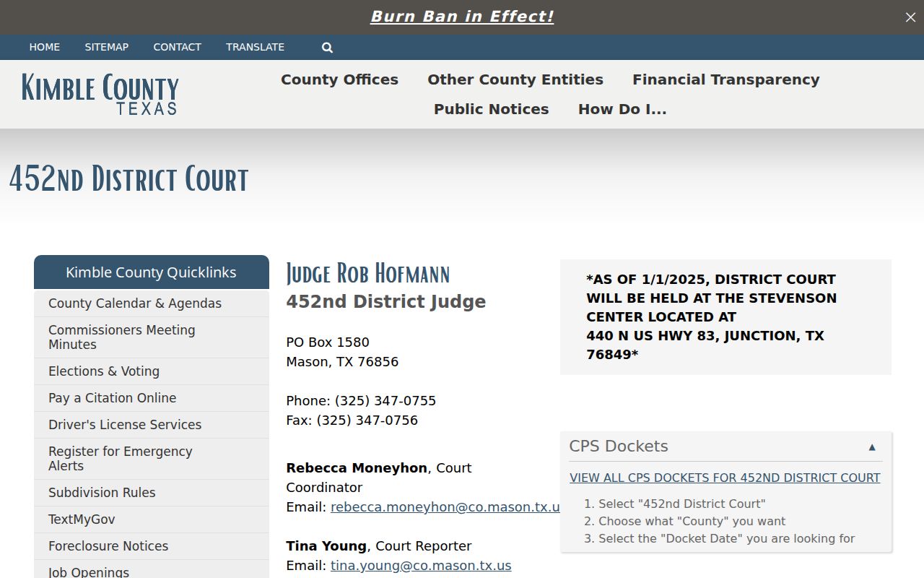This screenshot has height=578, width=924.
Task: Open the County Offices menu
Action: point(339,79)
